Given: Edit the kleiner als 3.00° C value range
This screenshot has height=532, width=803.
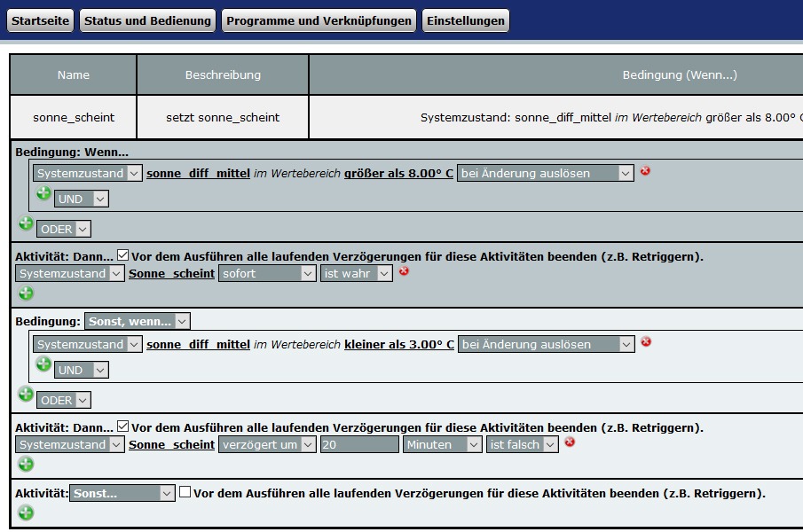Looking at the screenshot, I should 399,345.
